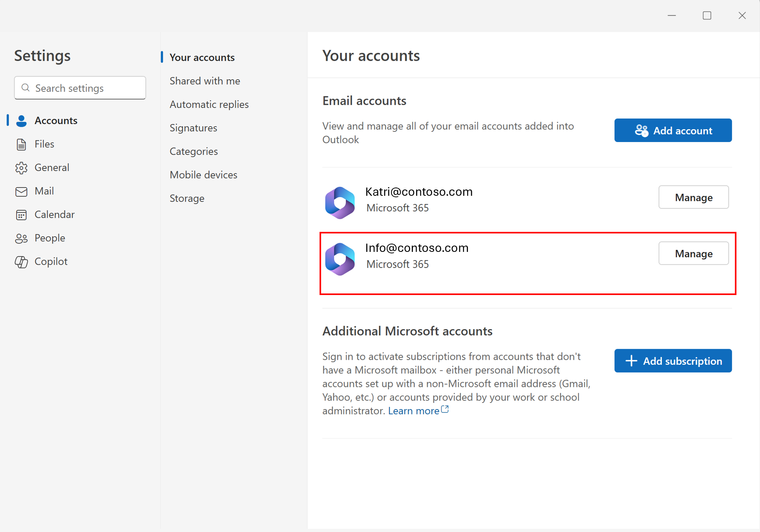The image size is (760, 532).
Task: Open the Shared with me section
Action: pos(205,81)
